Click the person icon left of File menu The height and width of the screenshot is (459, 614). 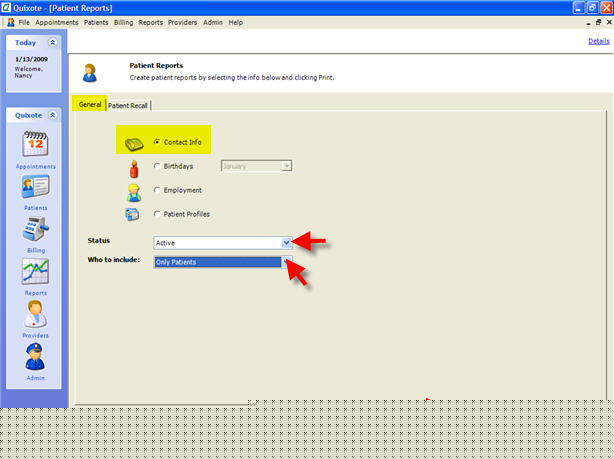click(11, 22)
